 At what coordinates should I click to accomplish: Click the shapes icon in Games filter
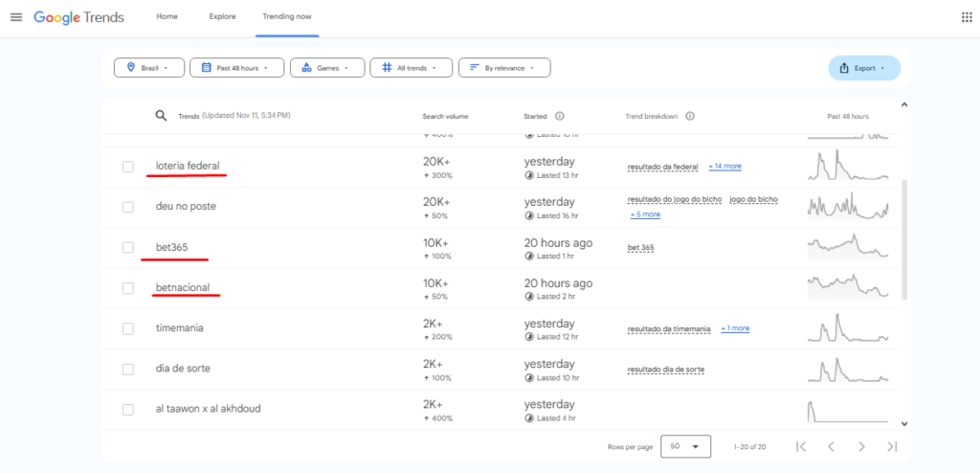click(x=306, y=68)
